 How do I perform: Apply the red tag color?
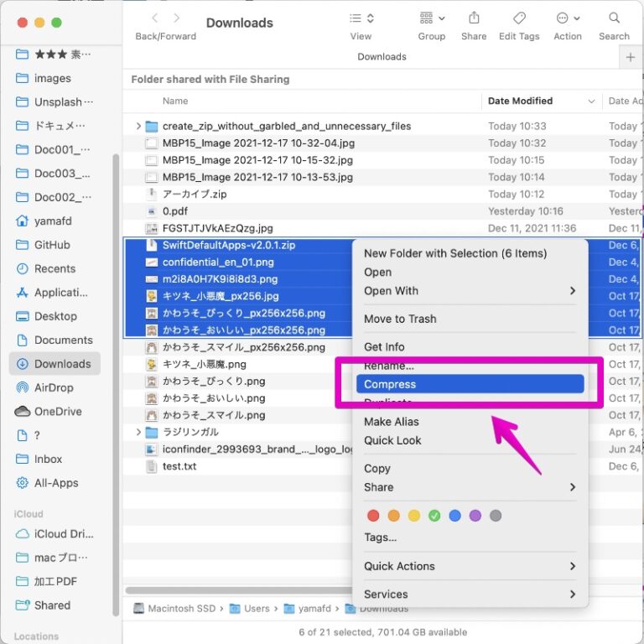tap(373, 516)
